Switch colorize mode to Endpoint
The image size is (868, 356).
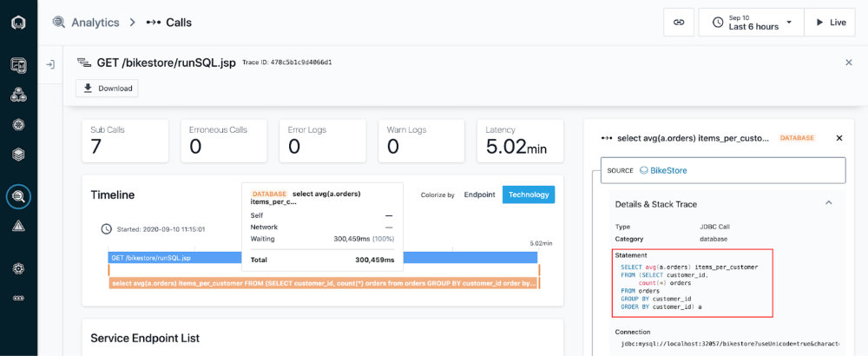[x=479, y=194]
